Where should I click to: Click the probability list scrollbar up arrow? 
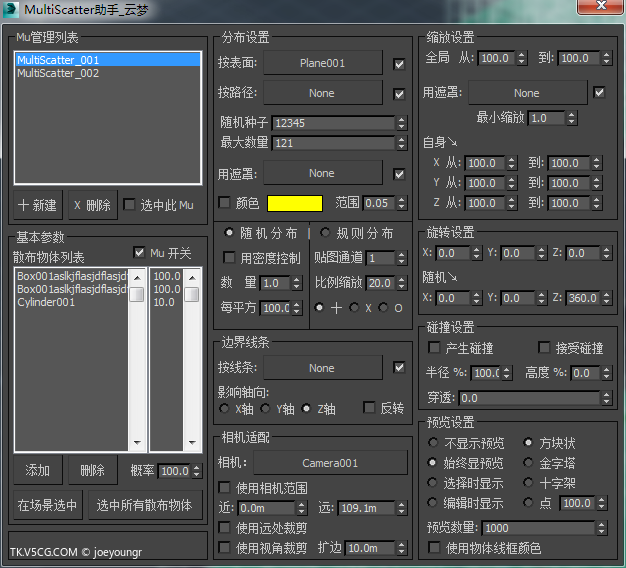coord(192,278)
